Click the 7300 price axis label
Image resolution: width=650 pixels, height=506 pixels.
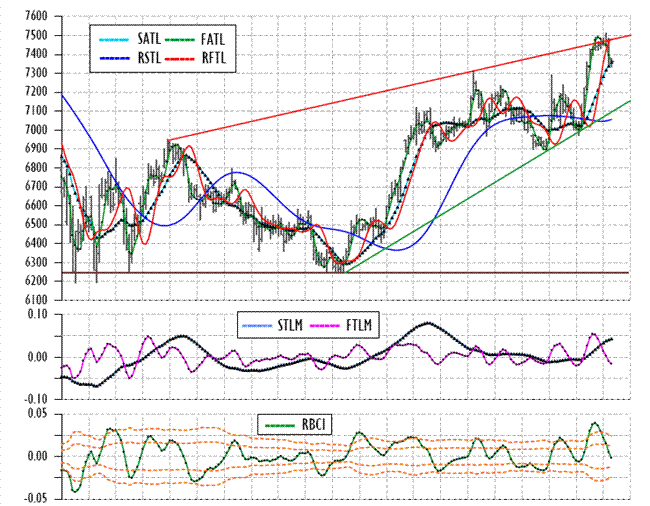click(x=36, y=73)
